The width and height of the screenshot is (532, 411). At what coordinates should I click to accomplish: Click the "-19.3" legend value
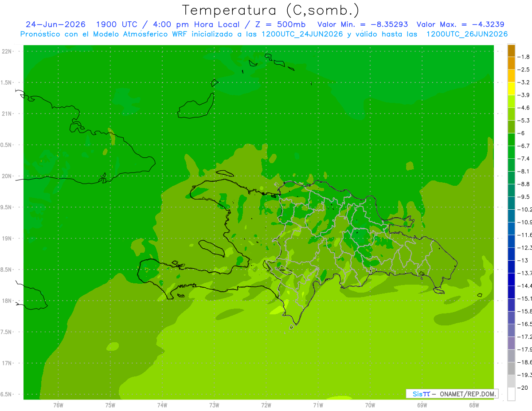pyautogui.click(x=524, y=375)
